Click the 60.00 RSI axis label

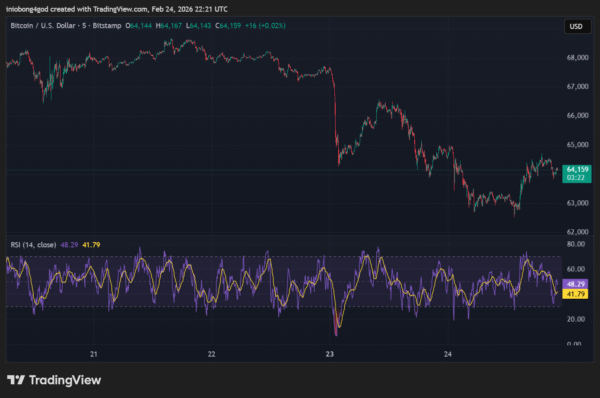(x=576, y=269)
